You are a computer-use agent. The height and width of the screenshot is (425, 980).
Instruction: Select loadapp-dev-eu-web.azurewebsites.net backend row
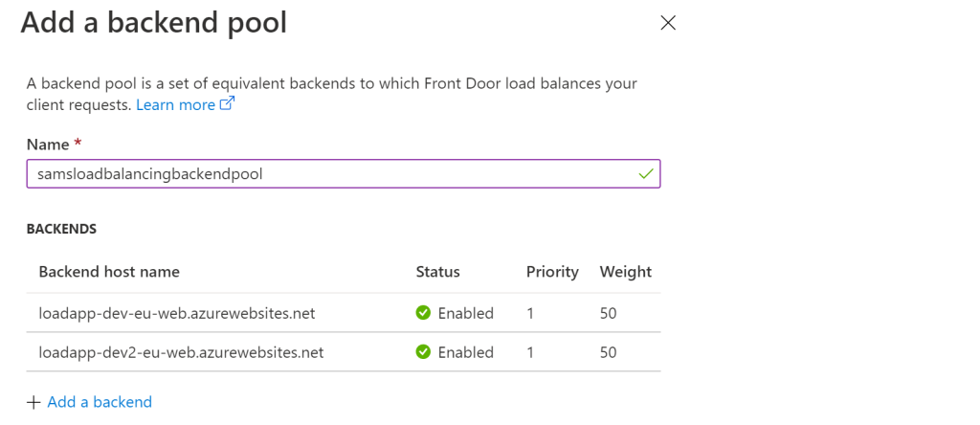(177, 313)
